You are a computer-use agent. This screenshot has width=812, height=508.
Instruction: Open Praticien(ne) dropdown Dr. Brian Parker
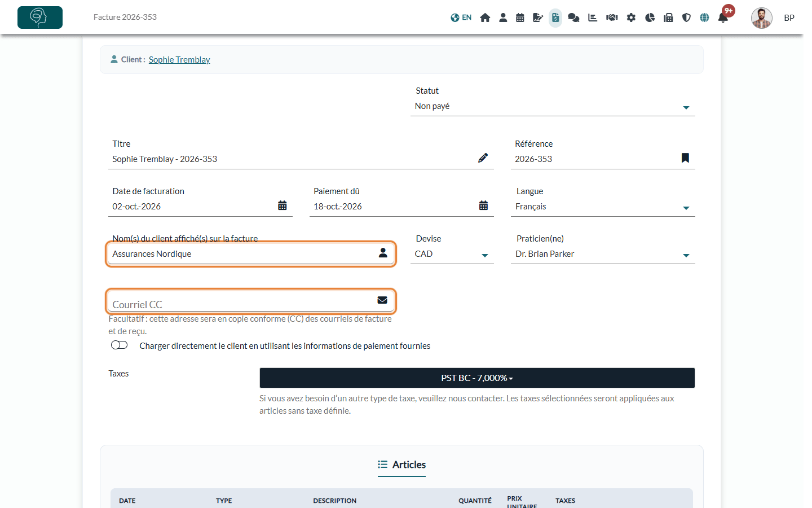(603, 254)
